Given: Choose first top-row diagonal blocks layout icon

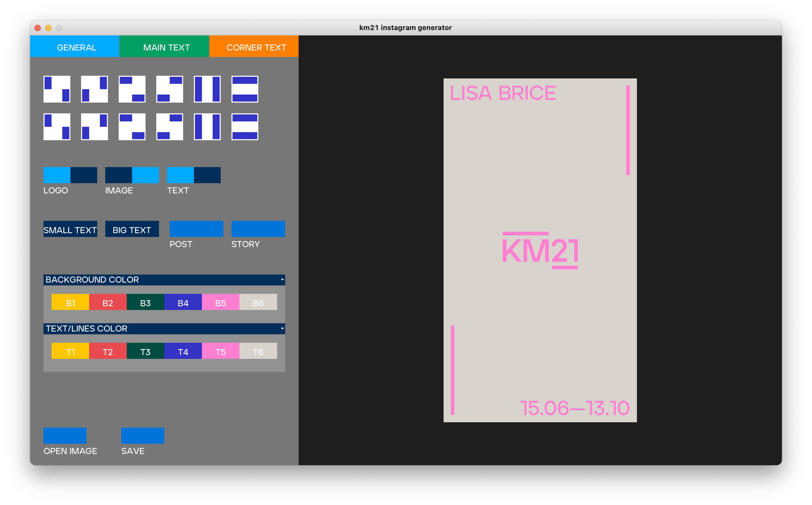Looking at the screenshot, I should click(57, 89).
